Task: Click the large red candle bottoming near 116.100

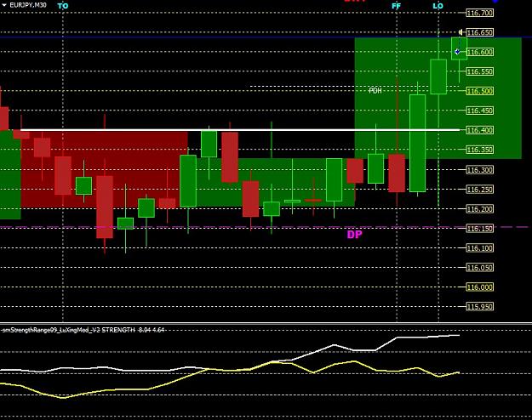Action: (x=105, y=207)
